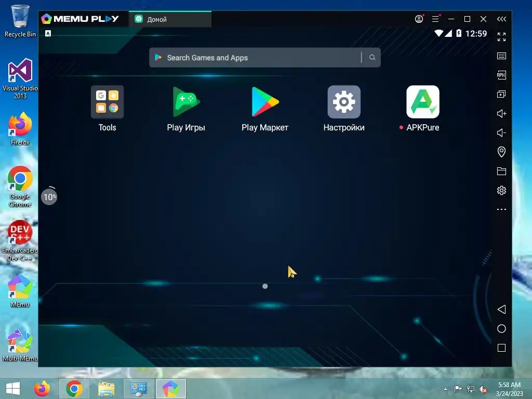Open Play Маркет app
Image resolution: width=532 pixels, height=399 pixels.
(265, 102)
